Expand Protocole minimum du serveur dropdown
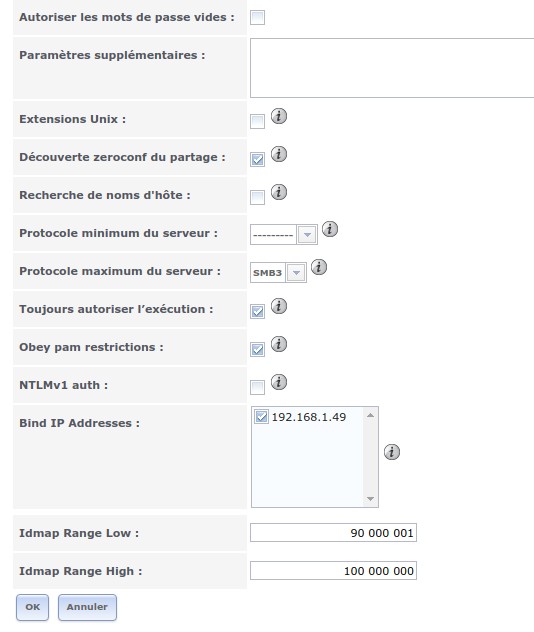Viewport: 534px width, 632px height. click(x=284, y=235)
